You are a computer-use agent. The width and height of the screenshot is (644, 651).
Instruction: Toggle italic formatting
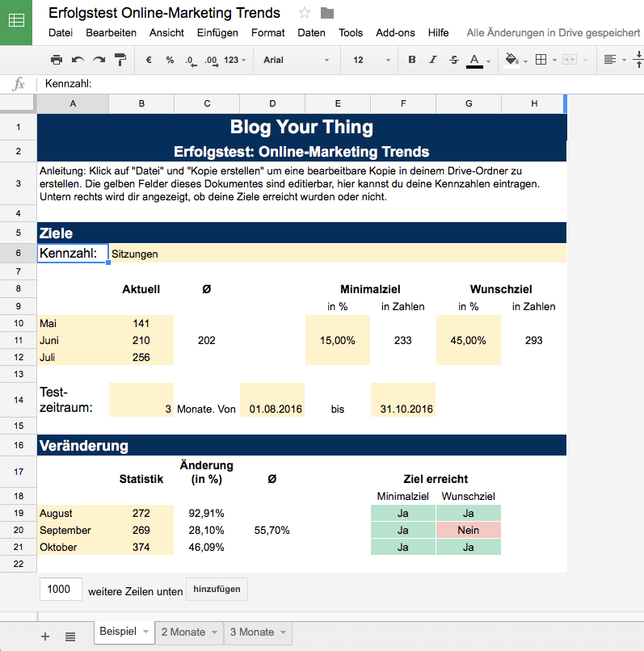(x=433, y=60)
